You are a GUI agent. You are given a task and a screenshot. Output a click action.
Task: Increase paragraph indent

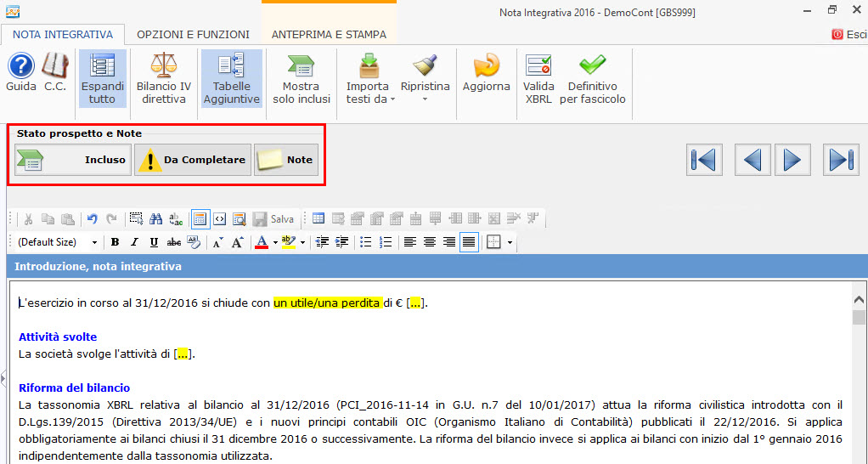pos(341,242)
